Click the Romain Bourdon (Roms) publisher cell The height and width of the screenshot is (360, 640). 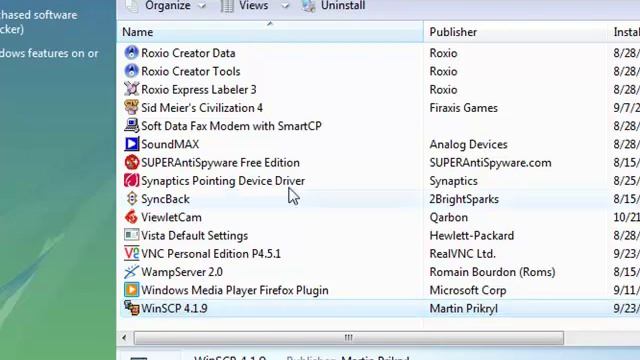click(x=492, y=272)
